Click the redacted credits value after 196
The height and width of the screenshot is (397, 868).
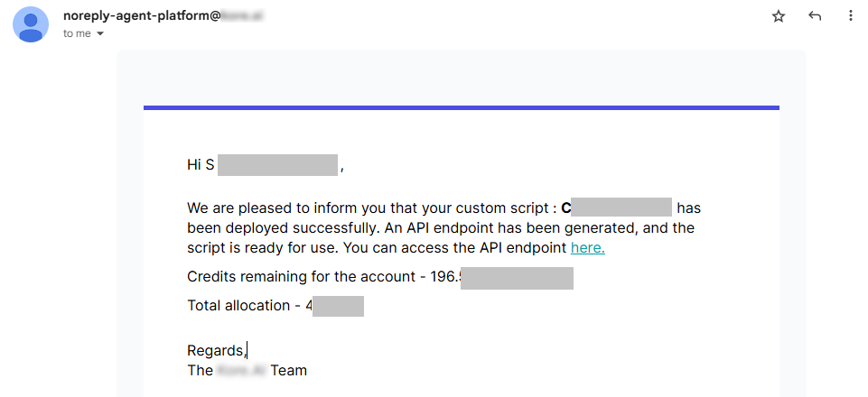click(517, 276)
